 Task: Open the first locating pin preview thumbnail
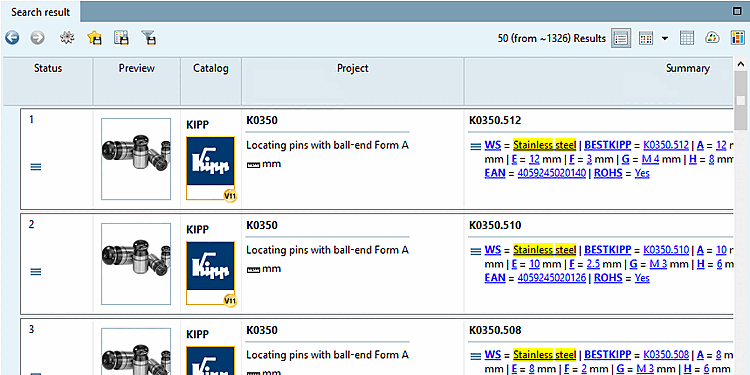pos(136,159)
